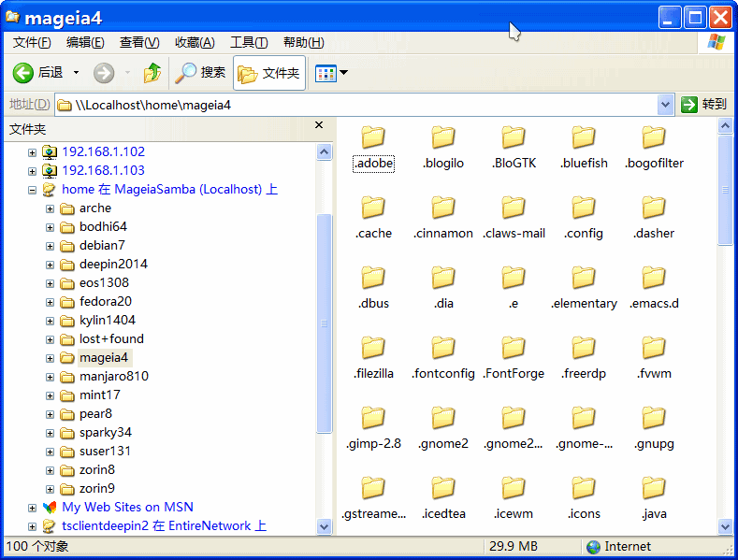Expand the debian7 folder node

50,246
